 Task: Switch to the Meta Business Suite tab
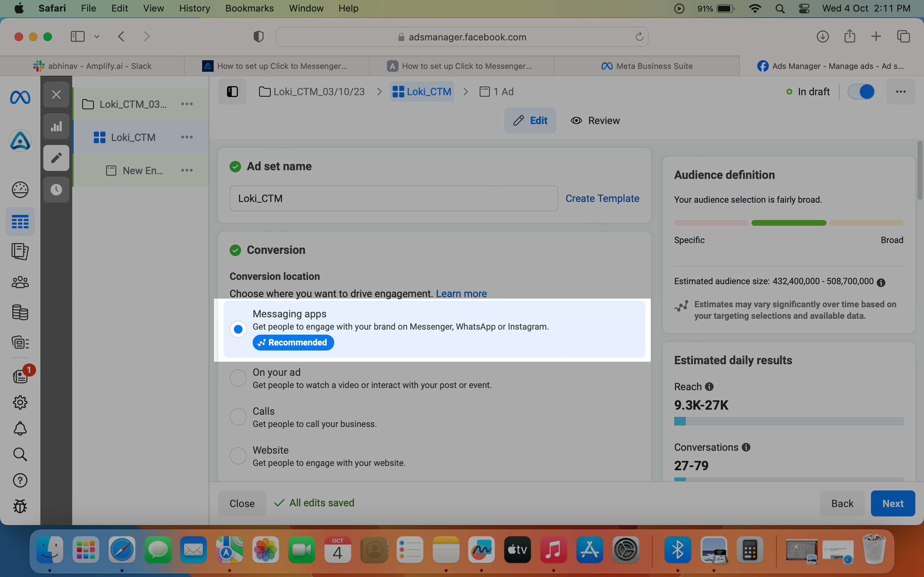[647, 66]
